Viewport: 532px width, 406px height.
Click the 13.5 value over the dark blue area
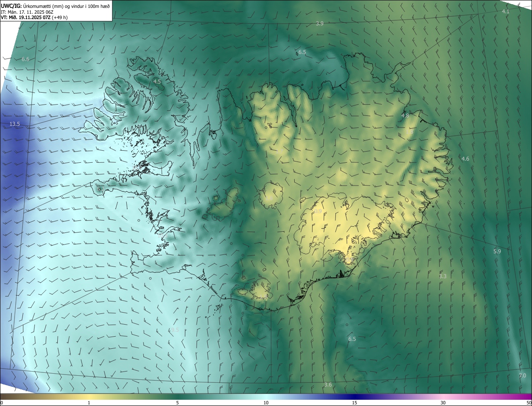pos(15,124)
